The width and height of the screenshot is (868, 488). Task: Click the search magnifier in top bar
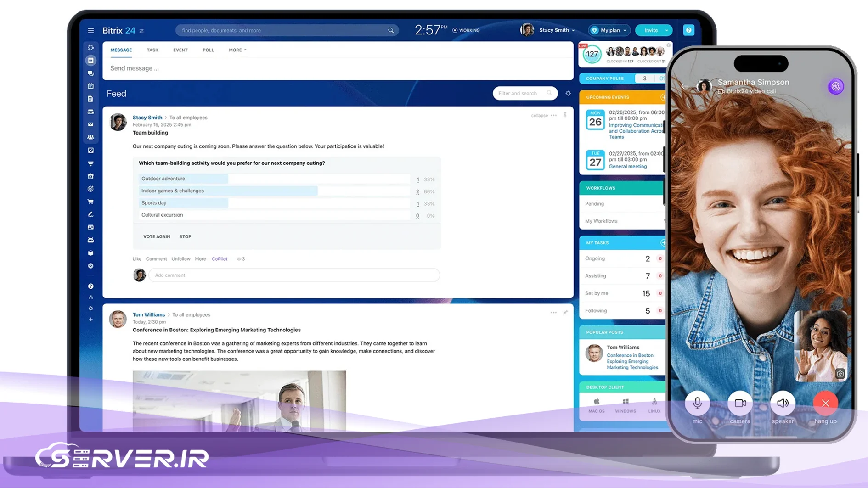[391, 30]
